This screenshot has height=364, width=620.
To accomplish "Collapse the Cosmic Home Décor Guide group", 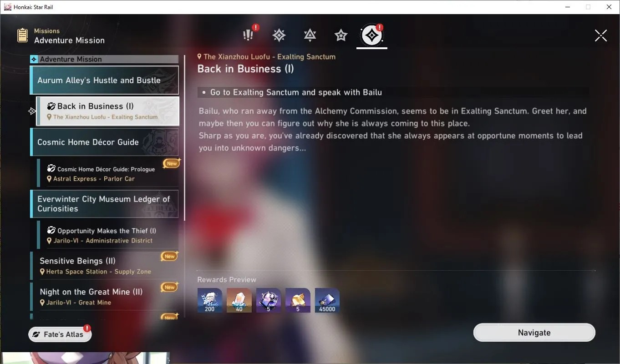I will (104, 142).
